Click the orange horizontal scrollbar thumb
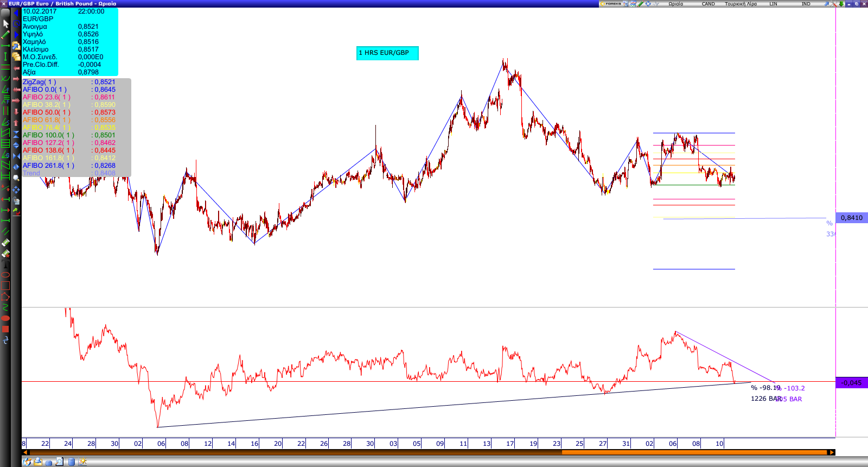 (694, 452)
